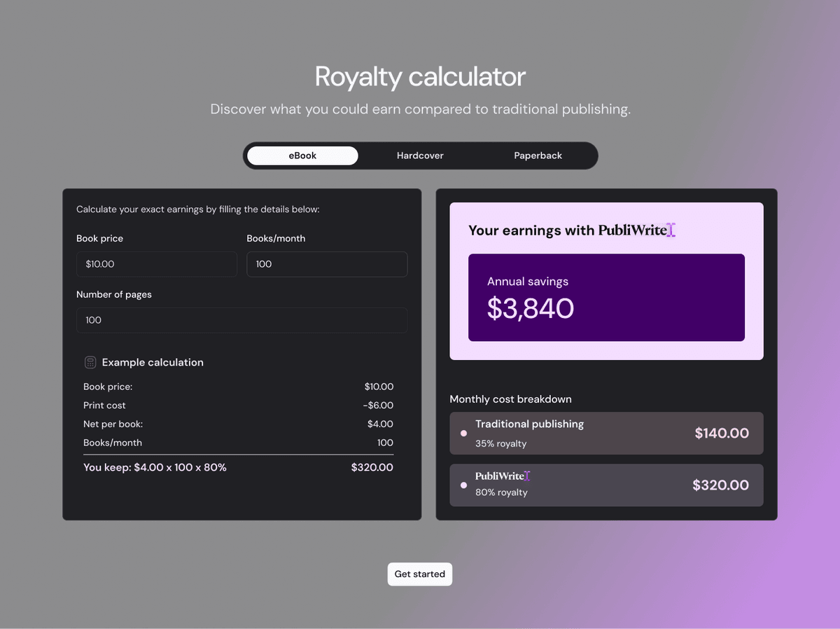Click the bullet dot in the PubliWrite row
This screenshot has height=629, width=840.
[463, 485]
